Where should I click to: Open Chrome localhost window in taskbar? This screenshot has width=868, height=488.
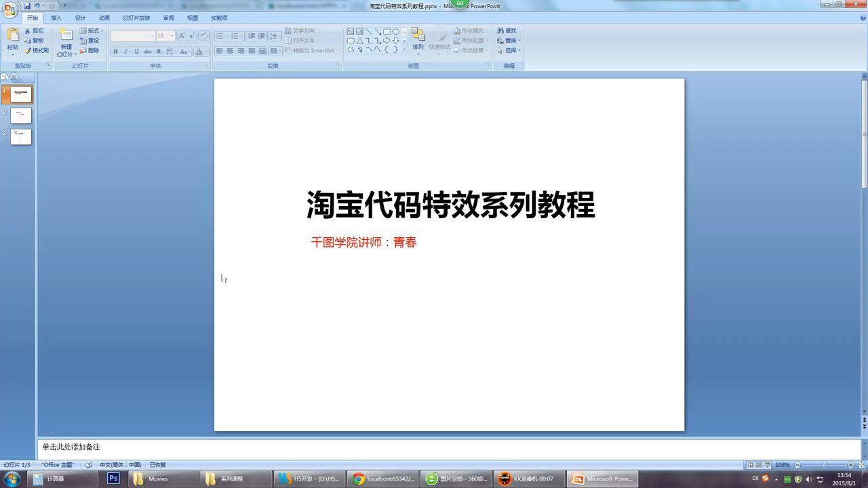(x=384, y=479)
